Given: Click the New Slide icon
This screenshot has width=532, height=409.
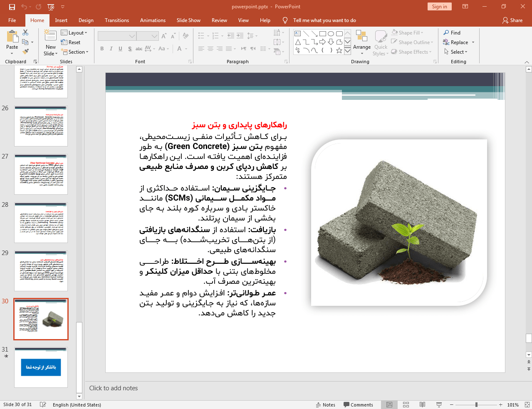Looking at the screenshot, I should click(x=50, y=36).
